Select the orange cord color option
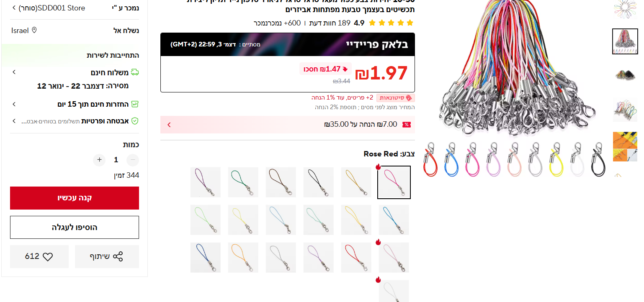 243,258
